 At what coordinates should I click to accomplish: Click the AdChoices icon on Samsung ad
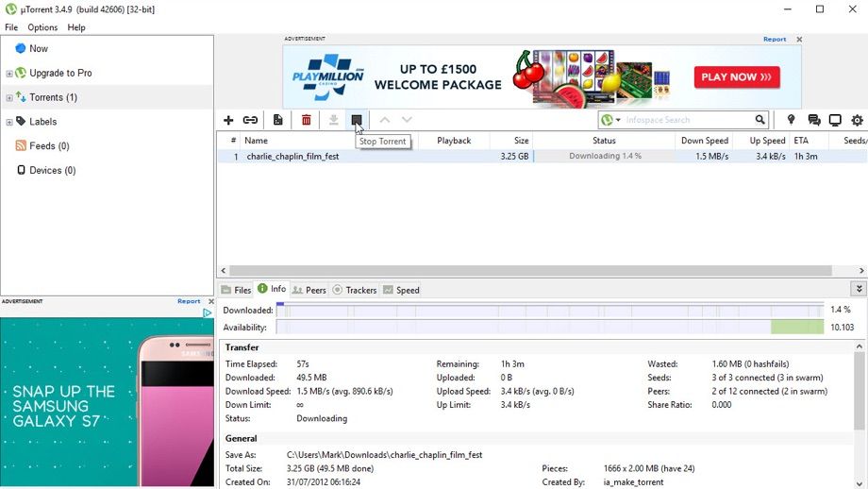tap(207, 312)
